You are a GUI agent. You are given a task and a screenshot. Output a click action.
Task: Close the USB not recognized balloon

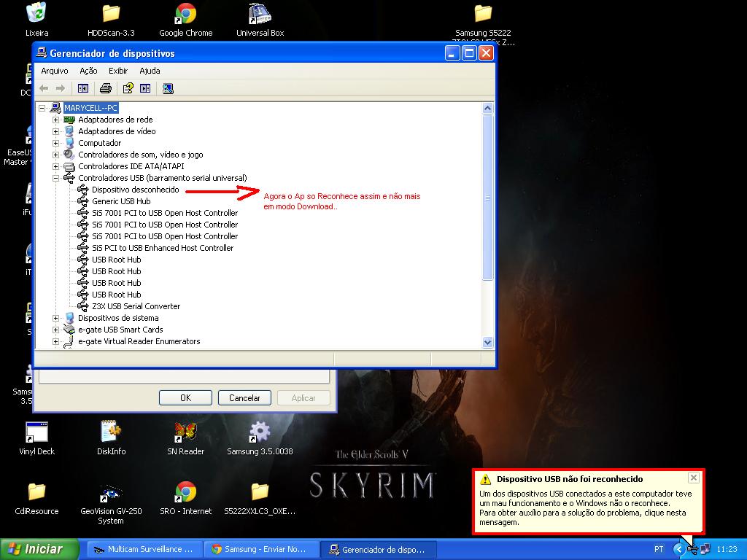point(694,478)
